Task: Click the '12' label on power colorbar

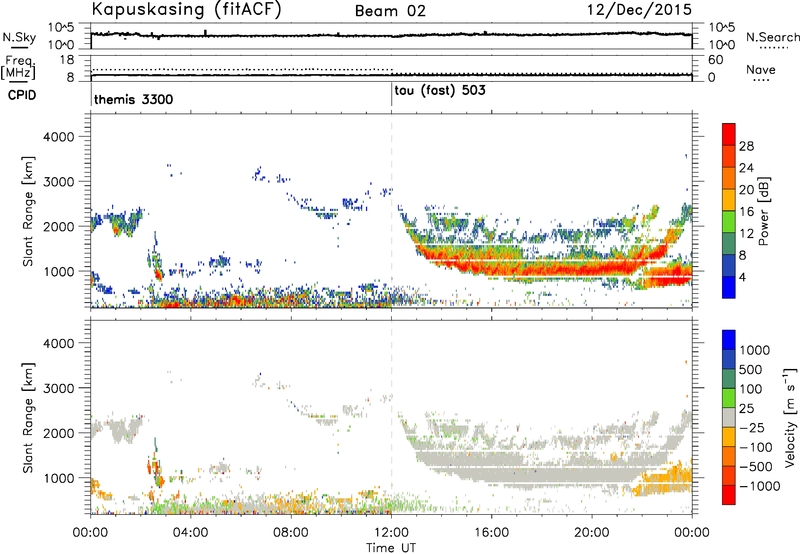Action: [746, 234]
